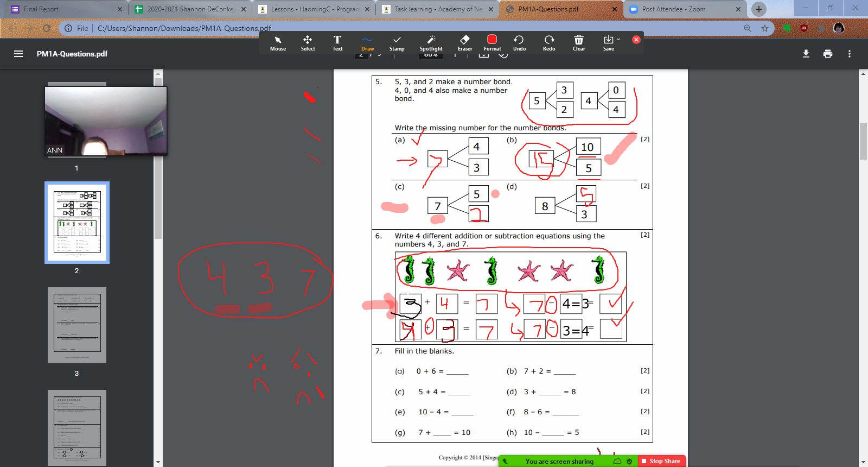
Task: Click the green extension icon
Action: 787,28
